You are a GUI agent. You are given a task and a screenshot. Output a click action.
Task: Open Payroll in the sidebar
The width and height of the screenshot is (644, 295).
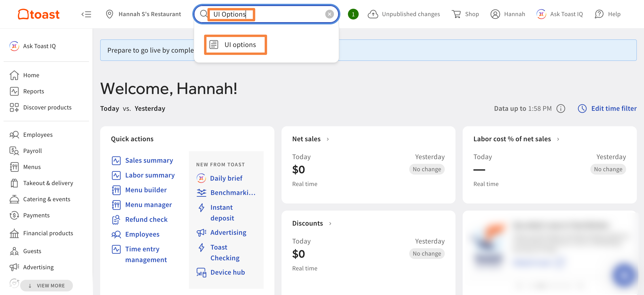(32, 151)
